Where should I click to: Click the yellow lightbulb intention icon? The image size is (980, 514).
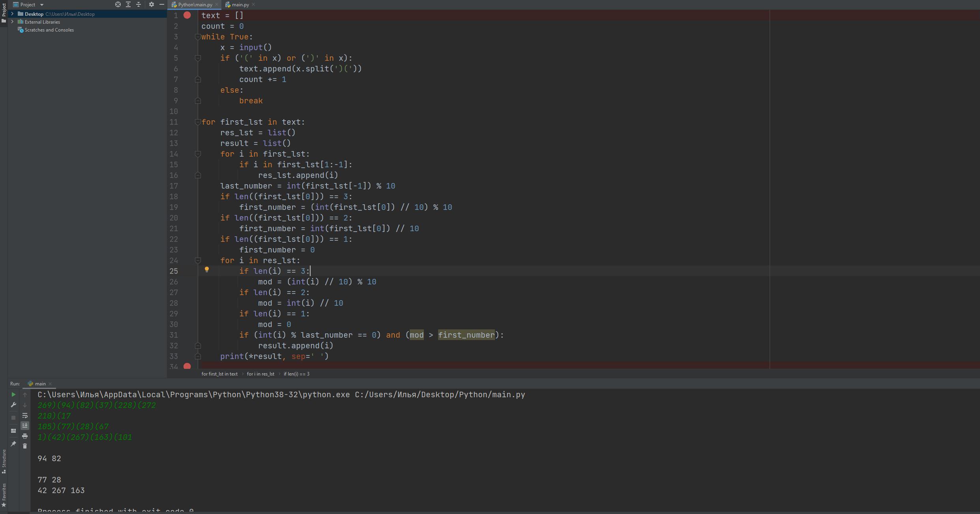[206, 270]
